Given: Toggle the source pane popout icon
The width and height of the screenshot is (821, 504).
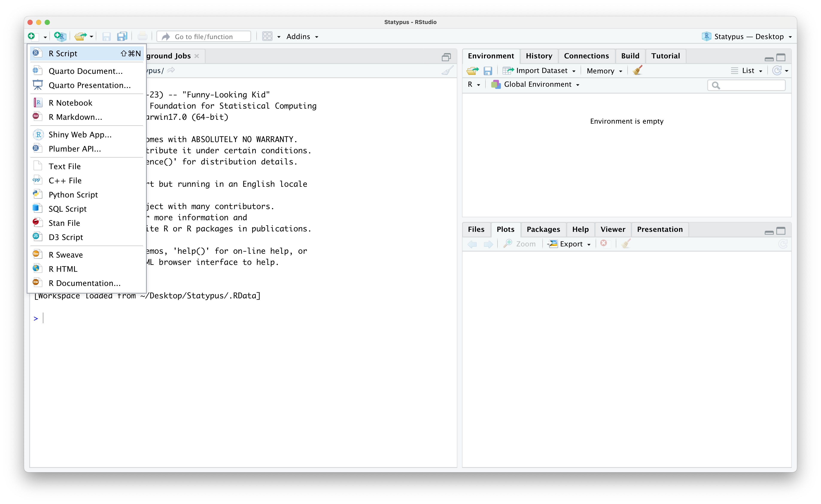Looking at the screenshot, I should [446, 57].
